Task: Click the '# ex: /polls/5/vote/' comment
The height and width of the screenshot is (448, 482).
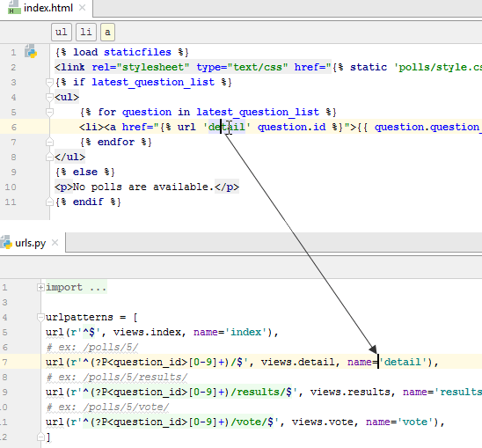Action: [107, 408]
